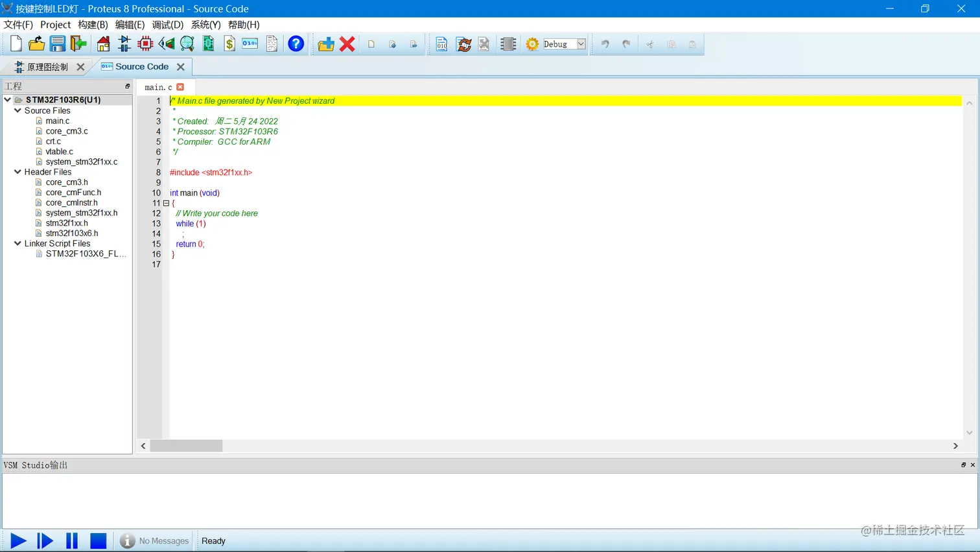This screenshot has height=552, width=980.
Task: Click the Source Code toolbar icon
Action: [250, 44]
